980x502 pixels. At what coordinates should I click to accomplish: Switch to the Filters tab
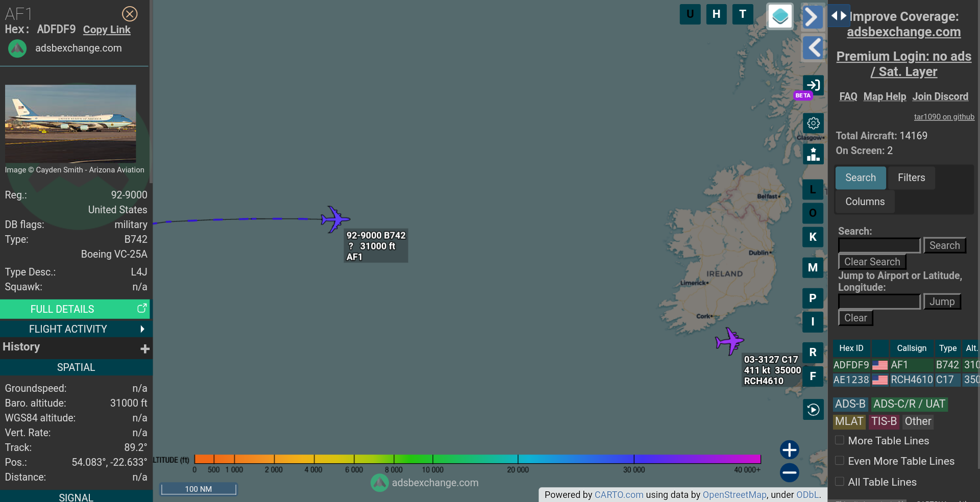point(912,178)
